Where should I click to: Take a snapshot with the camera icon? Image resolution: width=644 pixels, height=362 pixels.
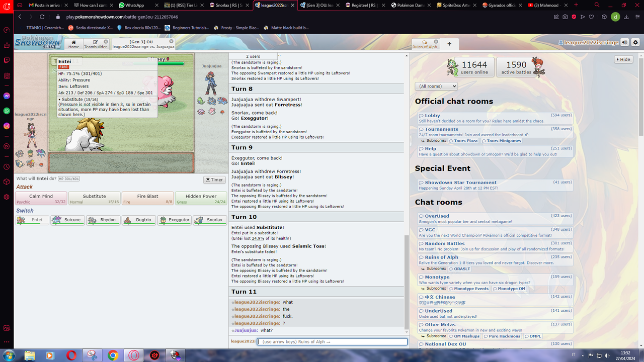pos(565,17)
